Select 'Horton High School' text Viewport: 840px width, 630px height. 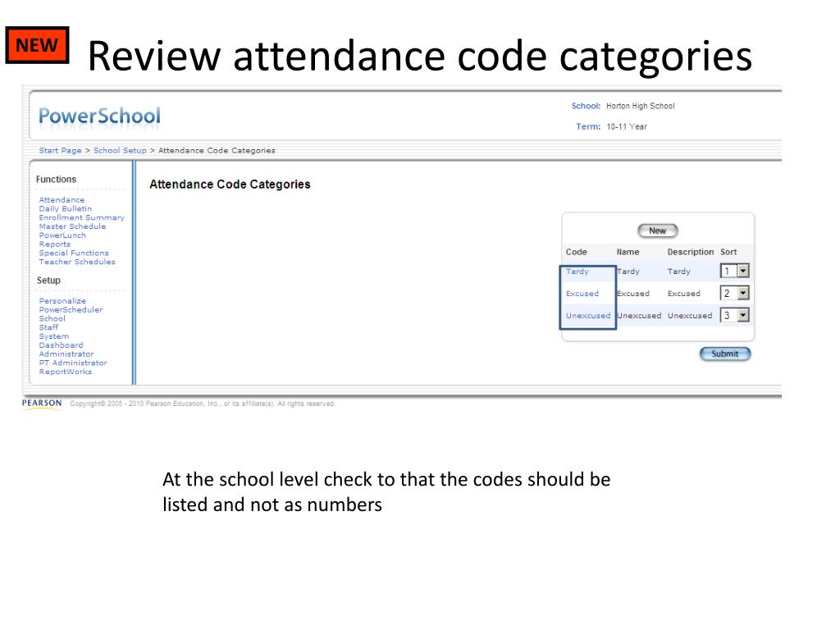(x=640, y=106)
